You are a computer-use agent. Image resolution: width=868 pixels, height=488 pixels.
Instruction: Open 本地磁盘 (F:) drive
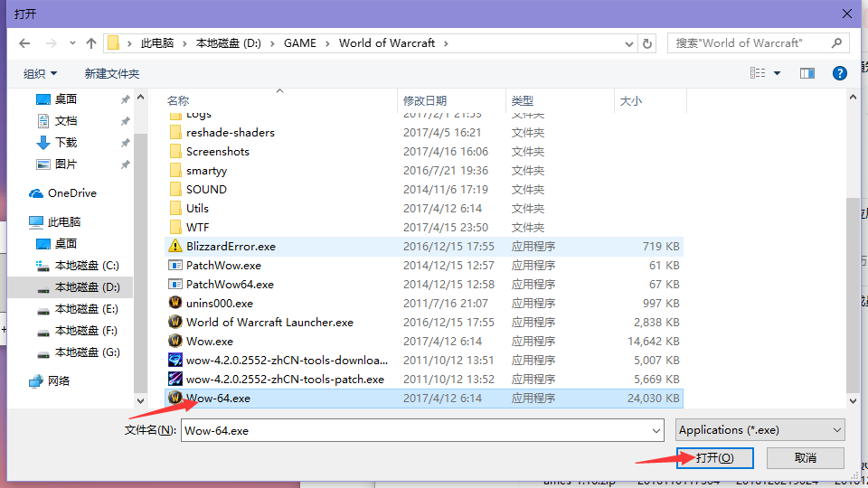[86, 331]
